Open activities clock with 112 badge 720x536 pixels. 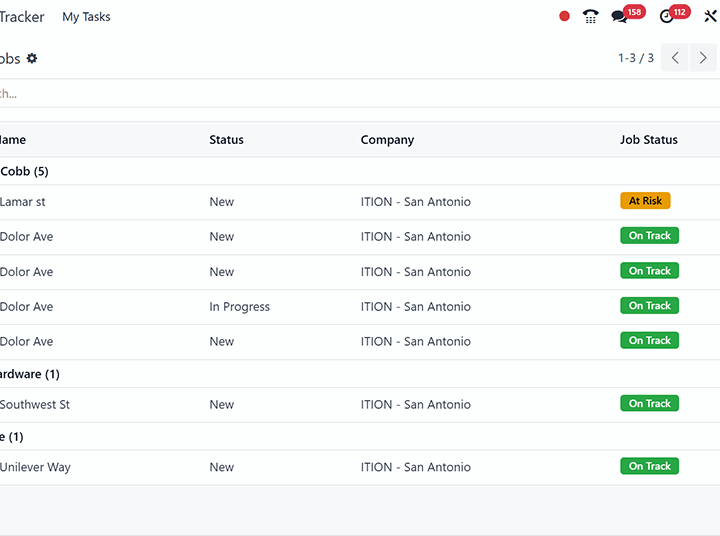coord(667,17)
